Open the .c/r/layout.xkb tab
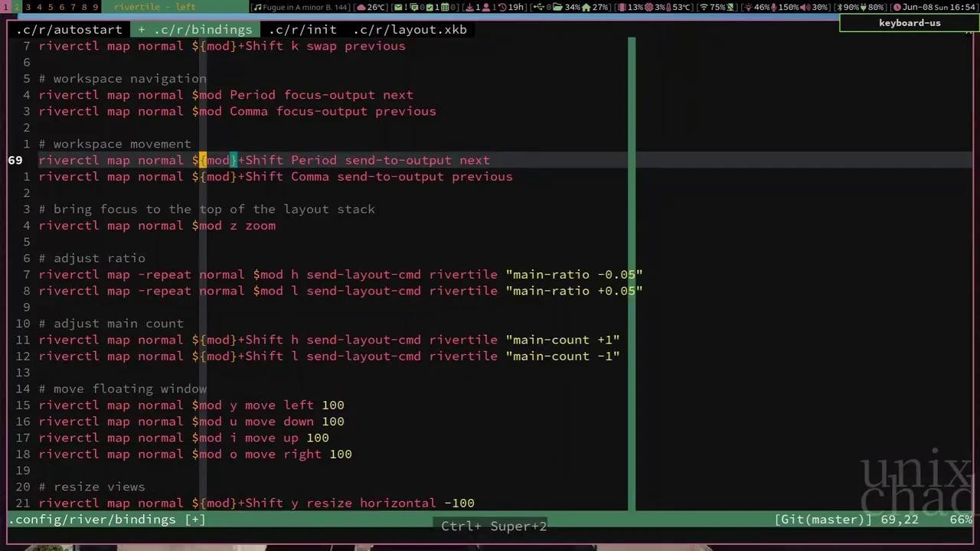Screen dimensions: 980x551 410,30
